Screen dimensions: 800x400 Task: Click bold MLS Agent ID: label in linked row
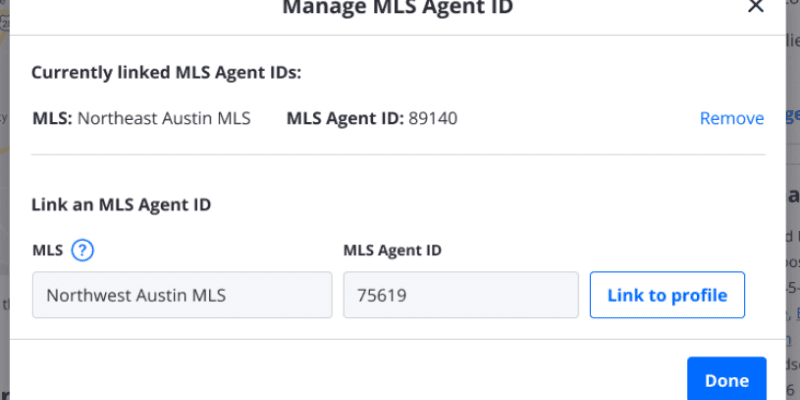coord(344,118)
